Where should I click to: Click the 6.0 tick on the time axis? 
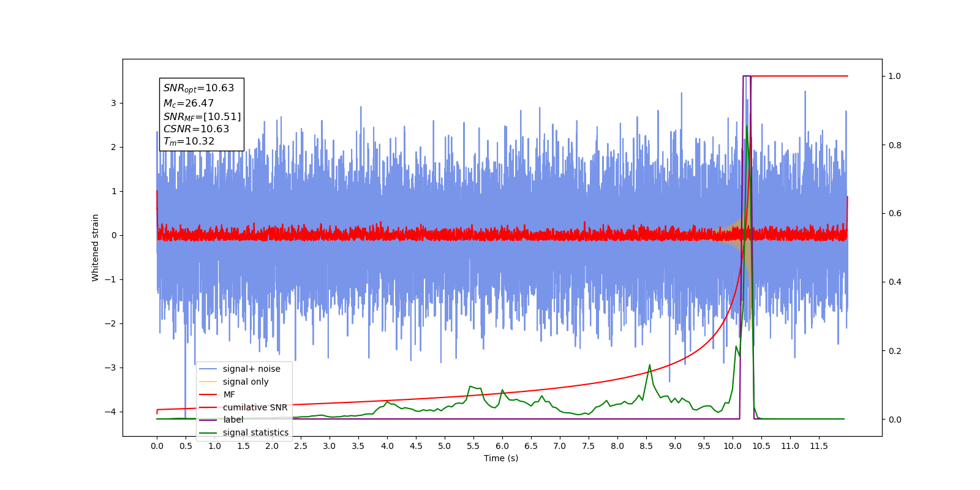(502, 446)
